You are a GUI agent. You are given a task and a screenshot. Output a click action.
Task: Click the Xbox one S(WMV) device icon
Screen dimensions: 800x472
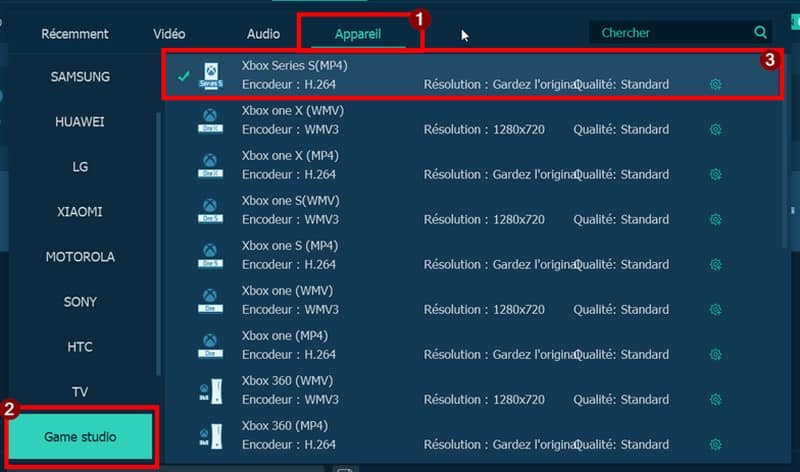[210, 210]
